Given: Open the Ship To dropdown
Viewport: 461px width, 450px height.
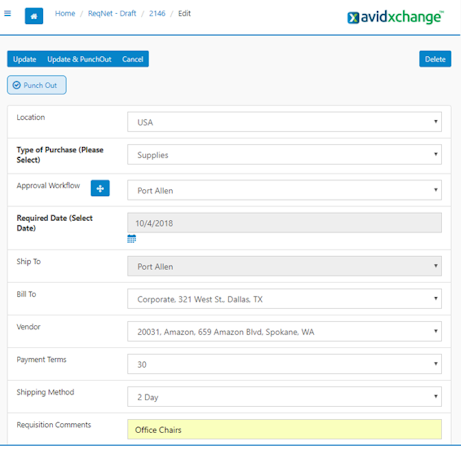Looking at the screenshot, I should point(284,266).
